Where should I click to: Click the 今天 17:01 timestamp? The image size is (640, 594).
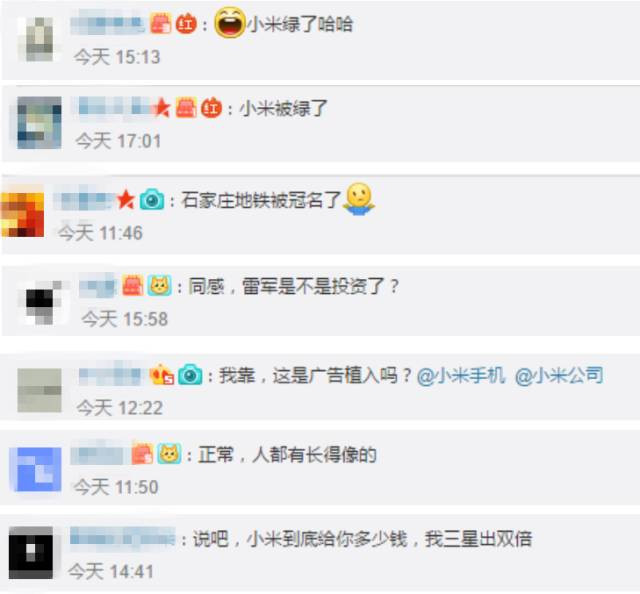pos(118,141)
